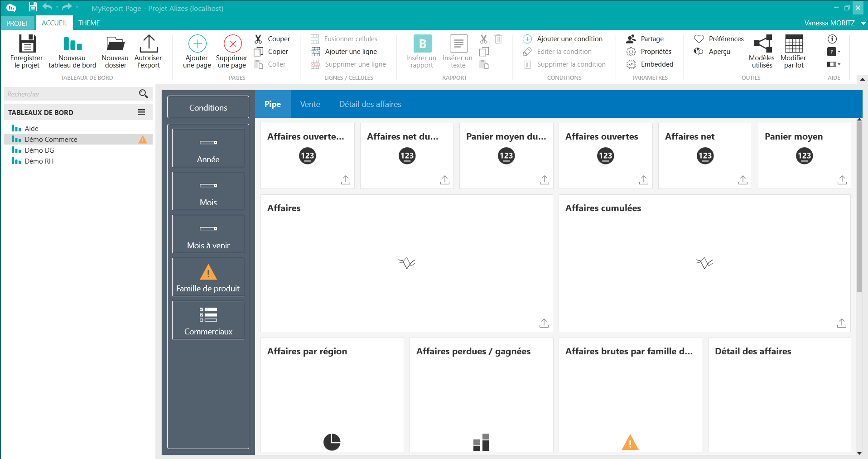Image resolution: width=868 pixels, height=459 pixels.
Task: Click the Enregistrer le projet save icon
Action: tap(27, 44)
